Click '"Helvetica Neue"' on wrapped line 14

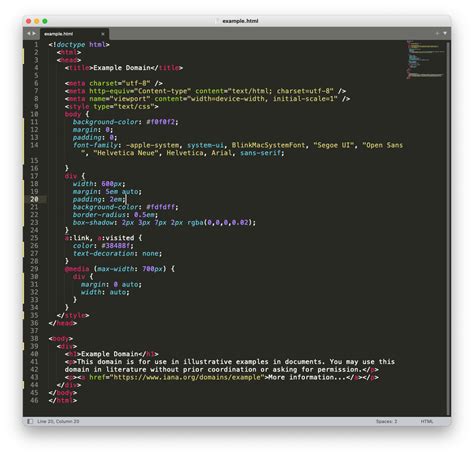click(126, 153)
